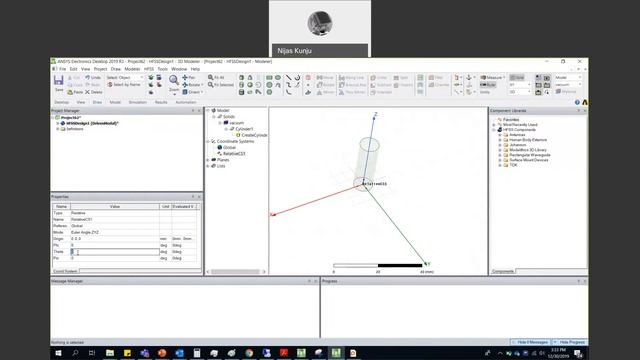Switch to the Simulation ribbon tab
This screenshot has width=640, height=360.
point(138,102)
